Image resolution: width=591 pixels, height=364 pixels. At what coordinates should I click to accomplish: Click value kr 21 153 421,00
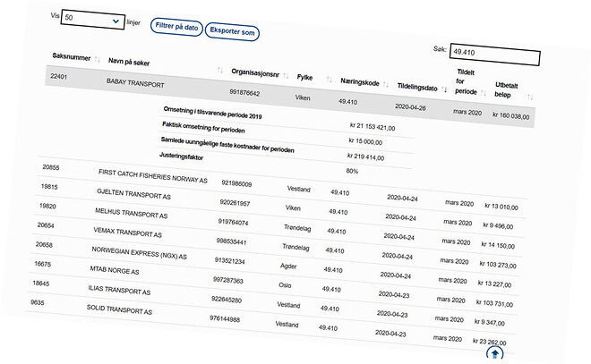coord(373,127)
